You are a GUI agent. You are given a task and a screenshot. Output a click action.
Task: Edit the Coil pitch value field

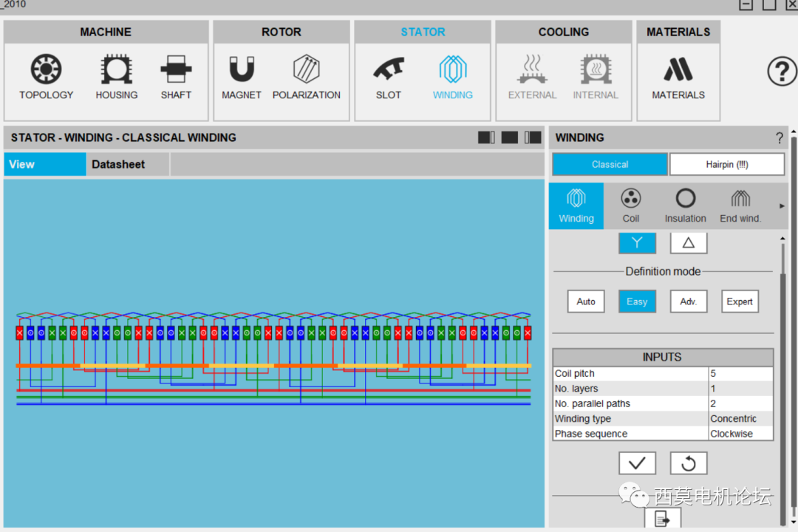click(x=741, y=373)
